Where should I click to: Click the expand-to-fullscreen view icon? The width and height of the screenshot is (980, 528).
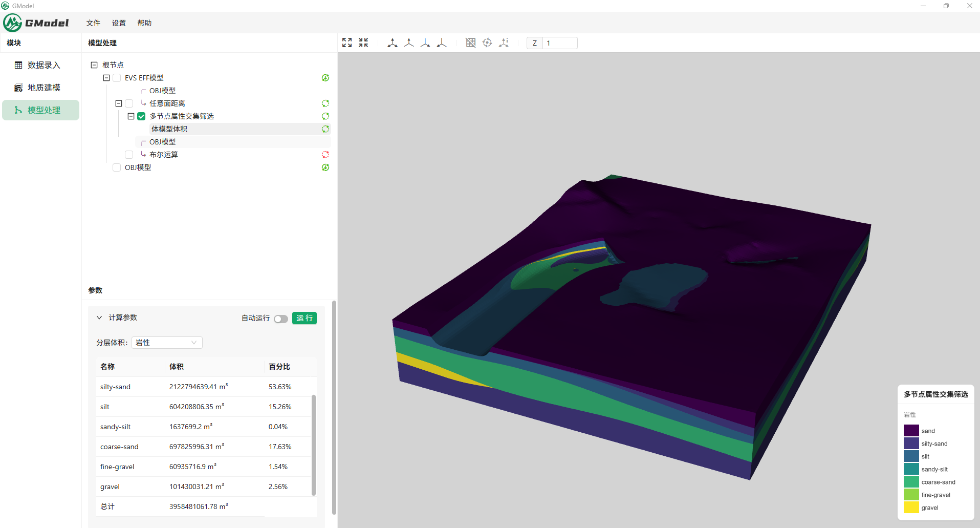click(347, 43)
